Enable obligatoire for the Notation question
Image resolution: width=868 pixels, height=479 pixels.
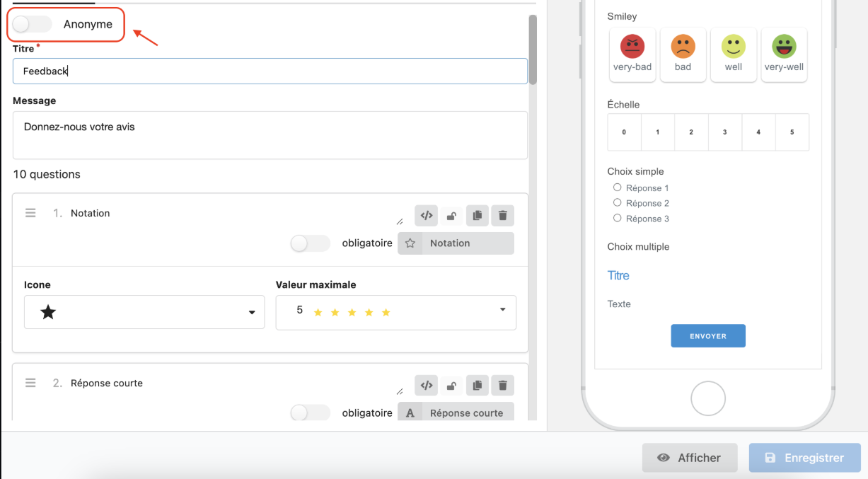(x=310, y=243)
